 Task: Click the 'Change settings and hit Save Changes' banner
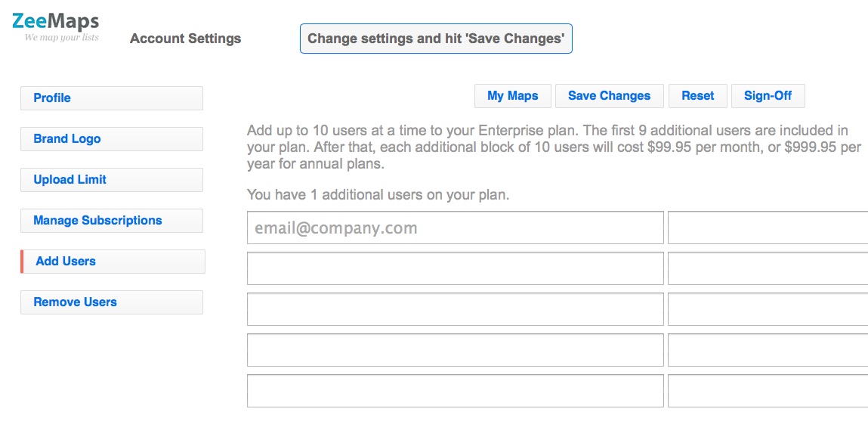pyautogui.click(x=436, y=39)
